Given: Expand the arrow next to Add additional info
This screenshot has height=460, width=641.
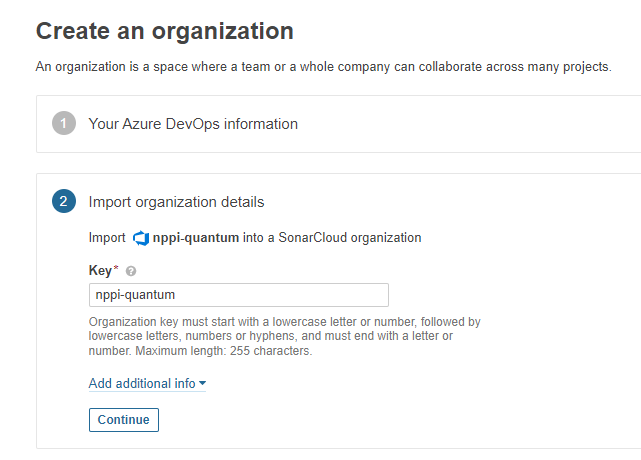Looking at the screenshot, I should [202, 384].
